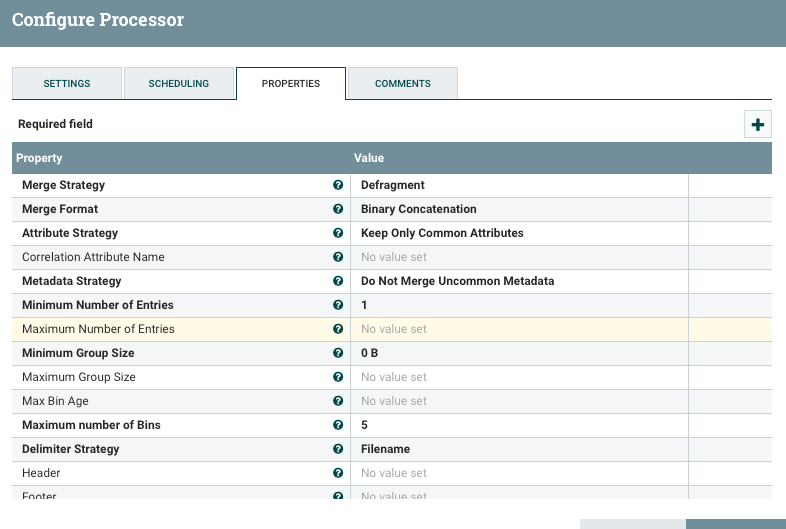Edit the Maximum number of Bins value
Screen dimensions: 786x529
pos(519,425)
